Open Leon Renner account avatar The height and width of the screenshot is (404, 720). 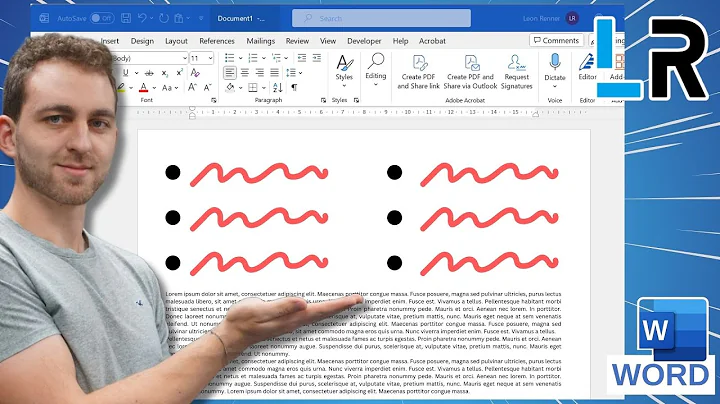coord(572,18)
